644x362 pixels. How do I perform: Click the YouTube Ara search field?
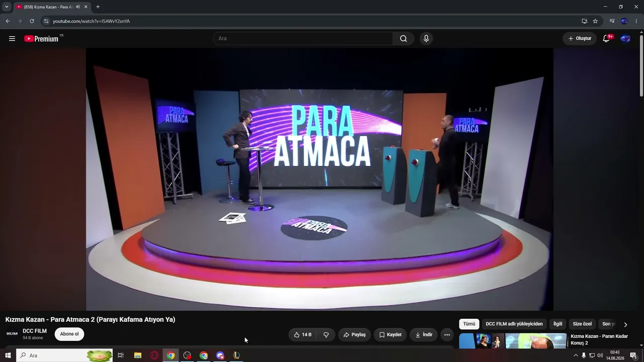click(303, 39)
